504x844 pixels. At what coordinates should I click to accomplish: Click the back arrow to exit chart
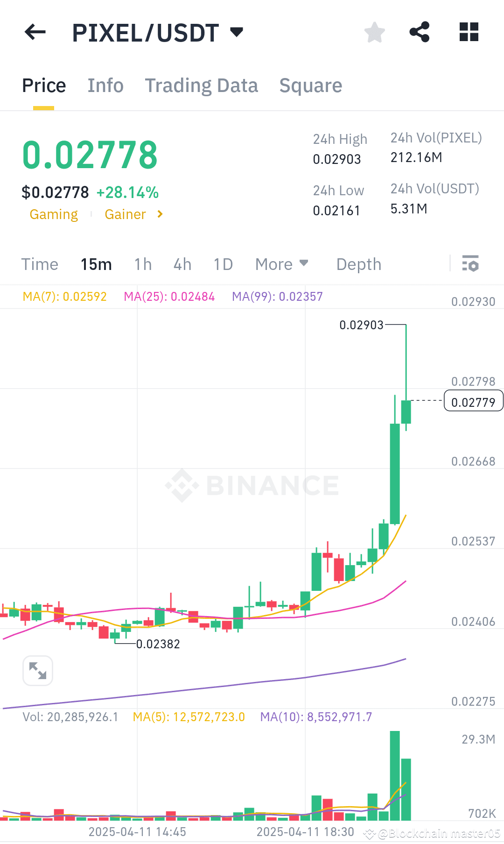[34, 32]
